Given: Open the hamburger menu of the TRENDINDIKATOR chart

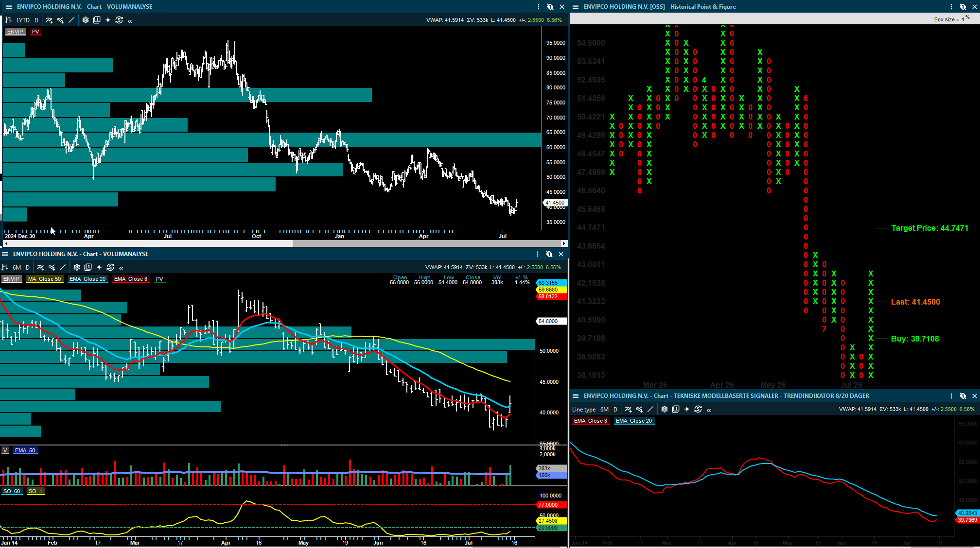Looking at the screenshot, I should pos(576,396).
